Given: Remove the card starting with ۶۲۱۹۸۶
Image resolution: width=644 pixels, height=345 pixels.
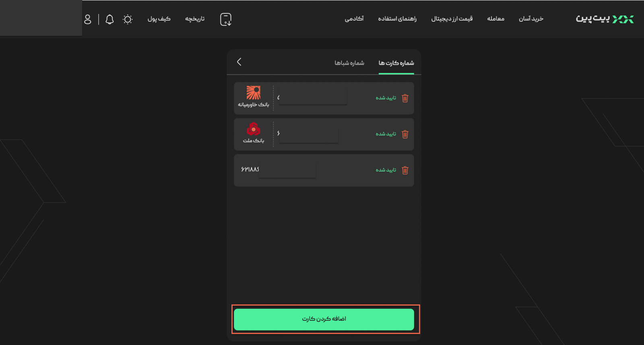Looking at the screenshot, I should click(405, 170).
